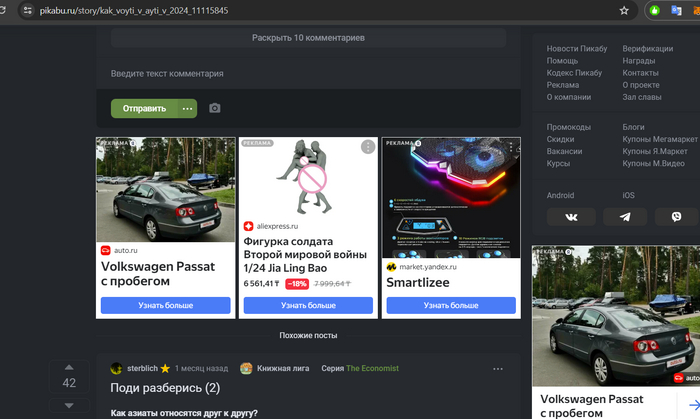The height and width of the screenshot is (419, 700).
Task: Open the Telegram channel icon
Action: pos(625,217)
